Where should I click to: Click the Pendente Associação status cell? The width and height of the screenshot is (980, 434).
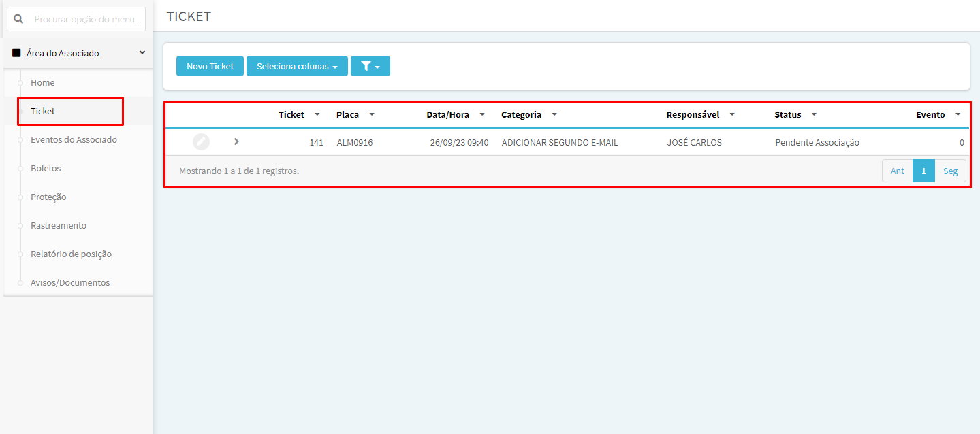pos(817,143)
